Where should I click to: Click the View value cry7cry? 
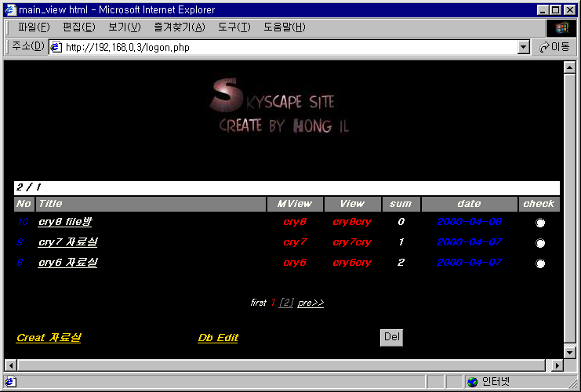352,242
